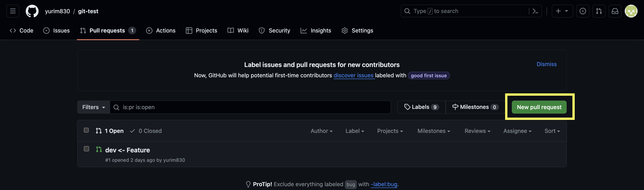Click the open PR icon beside dev <- Feature
644x190 pixels.
tap(99, 149)
